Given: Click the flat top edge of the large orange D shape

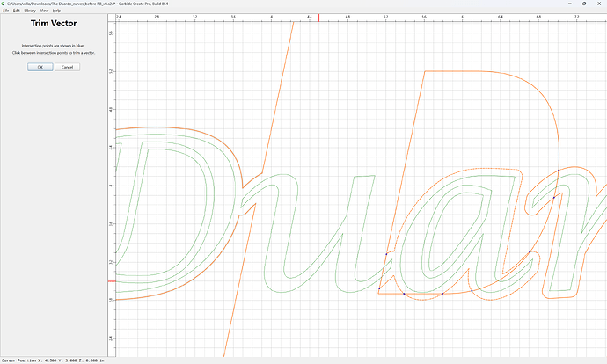Looking at the screenshot, I should click(453, 71).
